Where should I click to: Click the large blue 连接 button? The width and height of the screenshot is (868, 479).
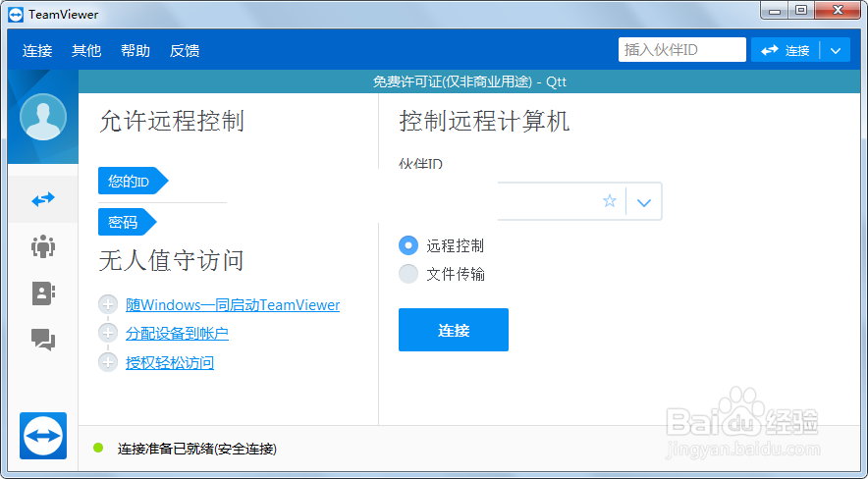click(454, 330)
